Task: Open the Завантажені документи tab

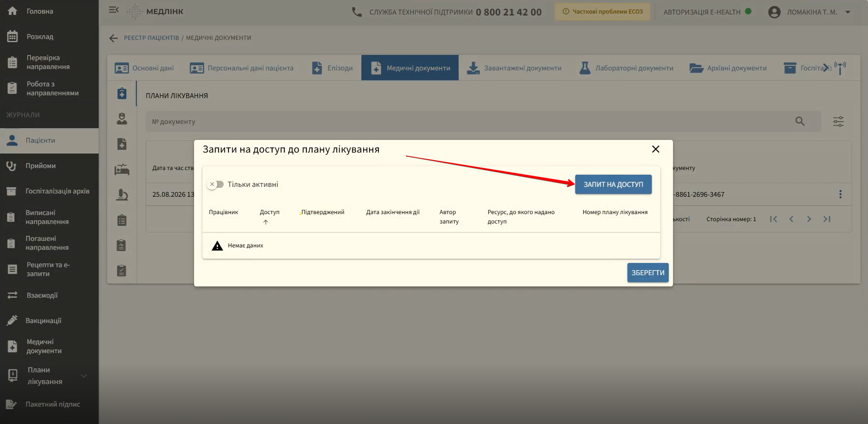Action: click(x=514, y=68)
